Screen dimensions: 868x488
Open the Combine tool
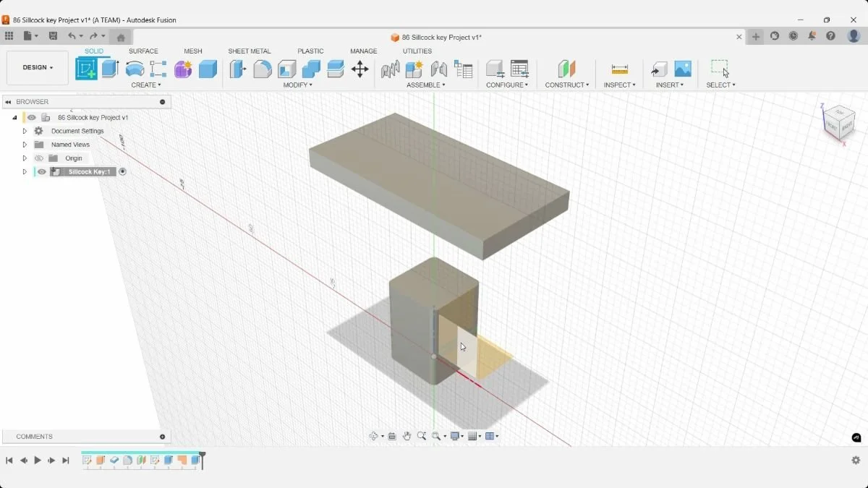(x=311, y=69)
